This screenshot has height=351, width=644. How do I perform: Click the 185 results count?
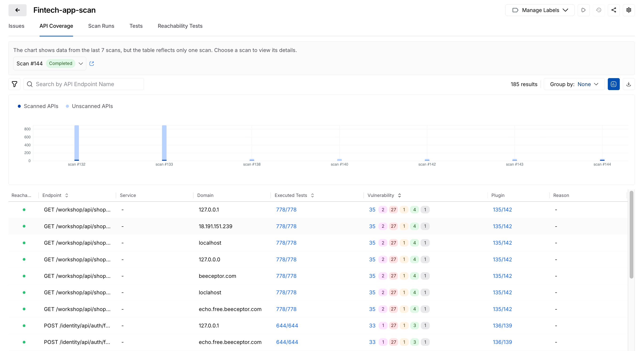pyautogui.click(x=524, y=84)
